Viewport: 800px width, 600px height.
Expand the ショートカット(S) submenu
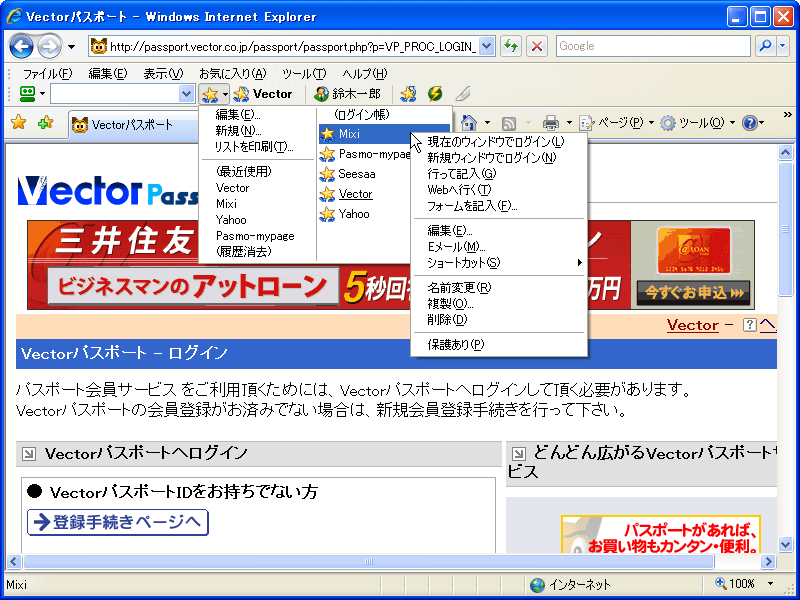499,263
